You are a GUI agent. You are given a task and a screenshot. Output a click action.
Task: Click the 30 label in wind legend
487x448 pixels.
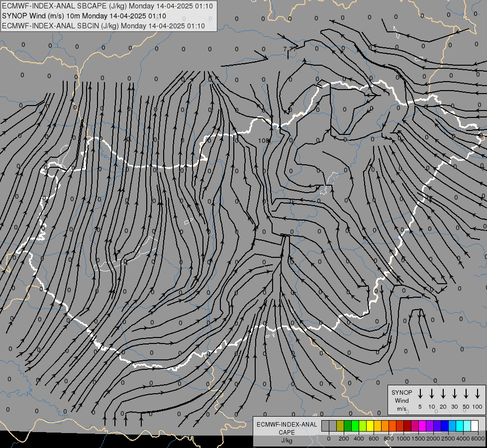coord(454,407)
